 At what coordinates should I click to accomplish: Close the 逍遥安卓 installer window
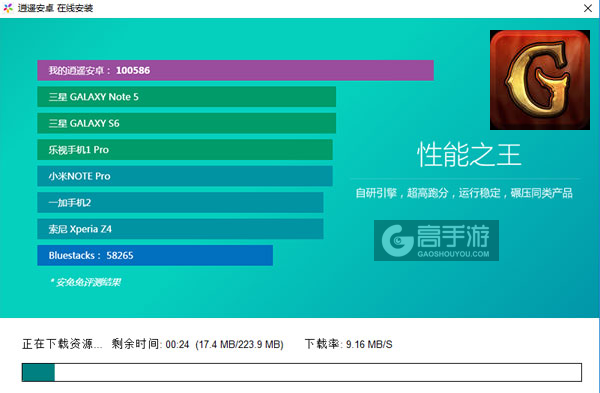click(x=588, y=8)
